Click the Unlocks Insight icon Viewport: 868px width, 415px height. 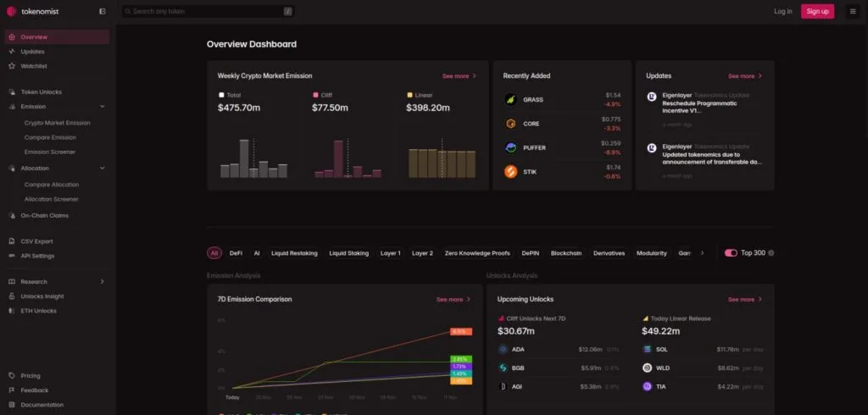click(x=12, y=296)
